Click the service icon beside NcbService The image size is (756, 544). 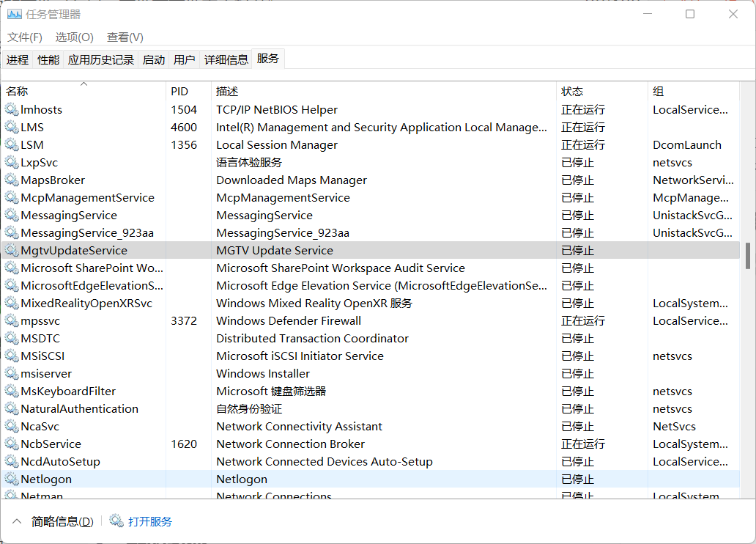click(11, 444)
